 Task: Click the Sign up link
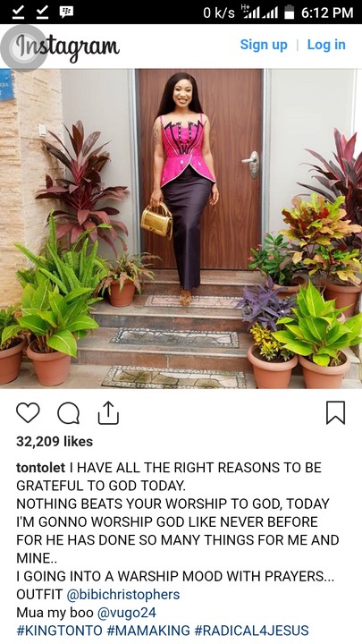pos(264,45)
